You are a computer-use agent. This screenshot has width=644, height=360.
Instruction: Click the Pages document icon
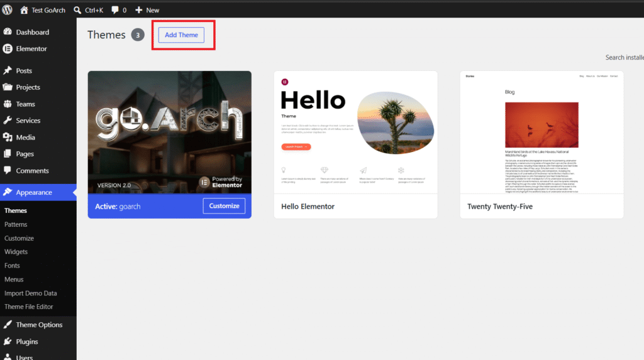pyautogui.click(x=8, y=153)
